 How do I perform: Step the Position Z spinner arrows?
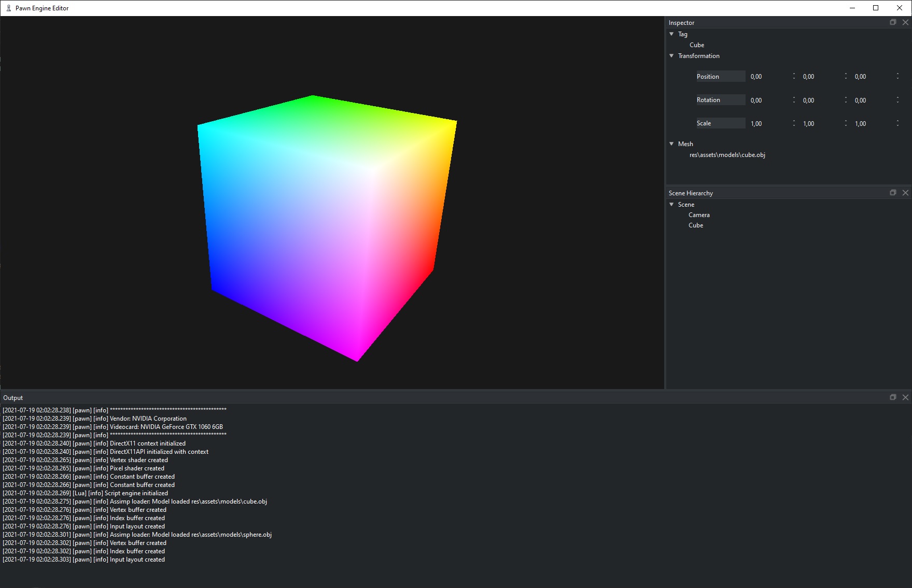[897, 77]
